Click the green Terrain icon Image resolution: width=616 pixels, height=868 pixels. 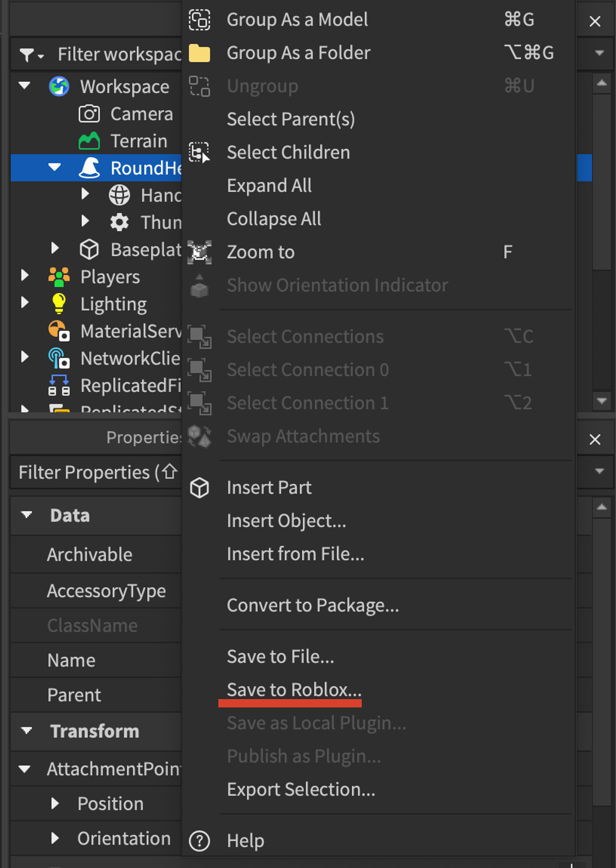pos(89,141)
